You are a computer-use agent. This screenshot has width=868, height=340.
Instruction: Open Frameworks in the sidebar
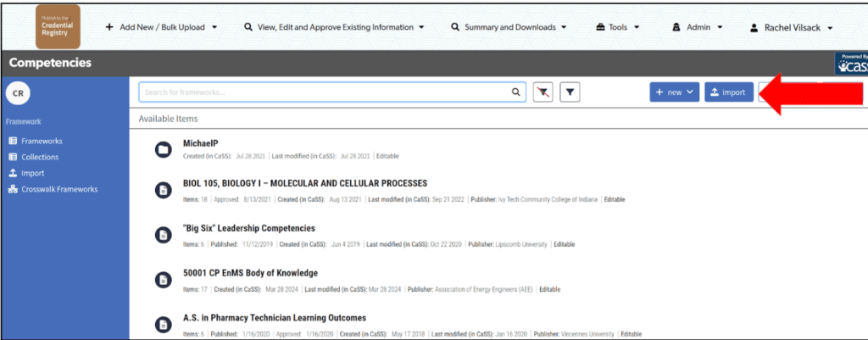pos(42,142)
